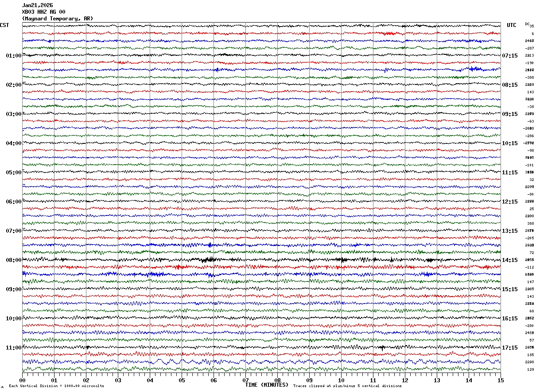536x392 pixels.
Task: Click the 07:15 UTC time label
Action: [510, 56]
